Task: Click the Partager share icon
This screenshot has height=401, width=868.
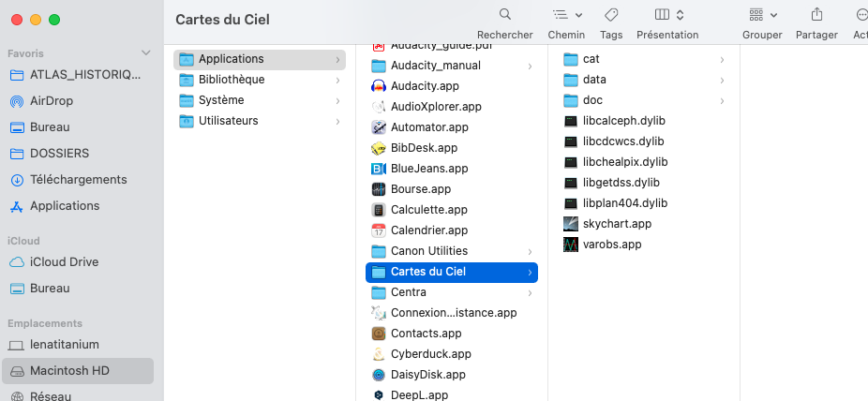Action: click(x=816, y=15)
